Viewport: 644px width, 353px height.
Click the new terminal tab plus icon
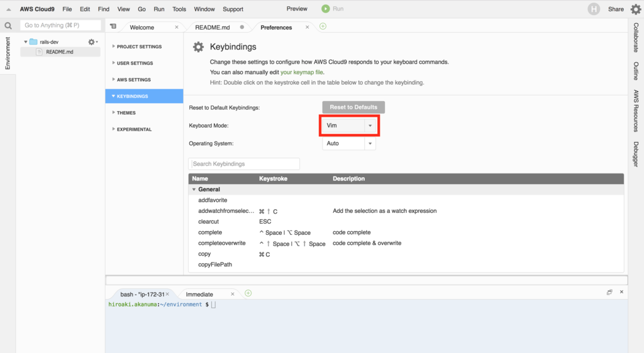tap(248, 293)
